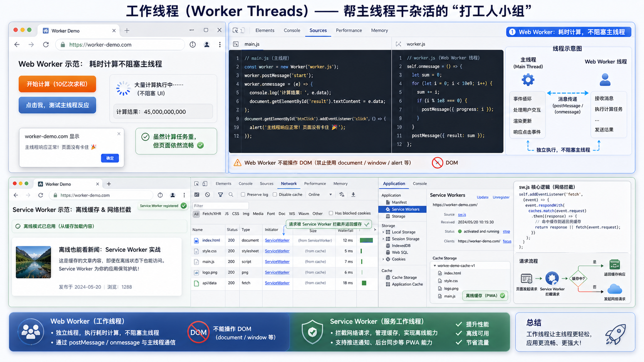Open search with the magnifier icon in Network toolbar

point(231,195)
